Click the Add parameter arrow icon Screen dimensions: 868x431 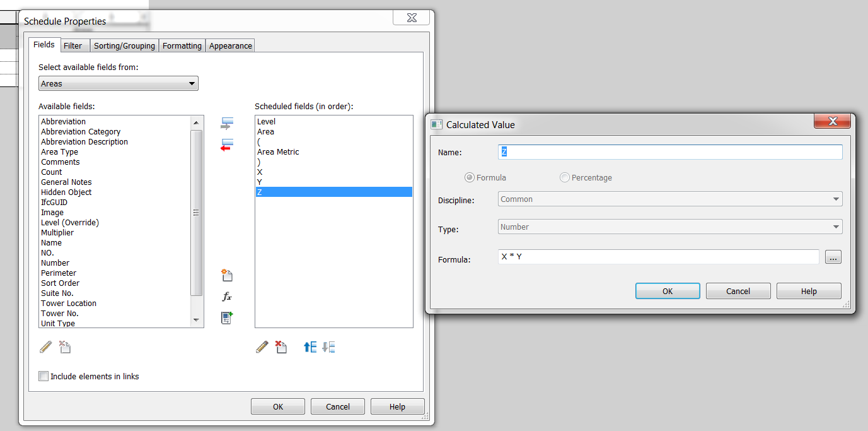pyautogui.click(x=227, y=123)
